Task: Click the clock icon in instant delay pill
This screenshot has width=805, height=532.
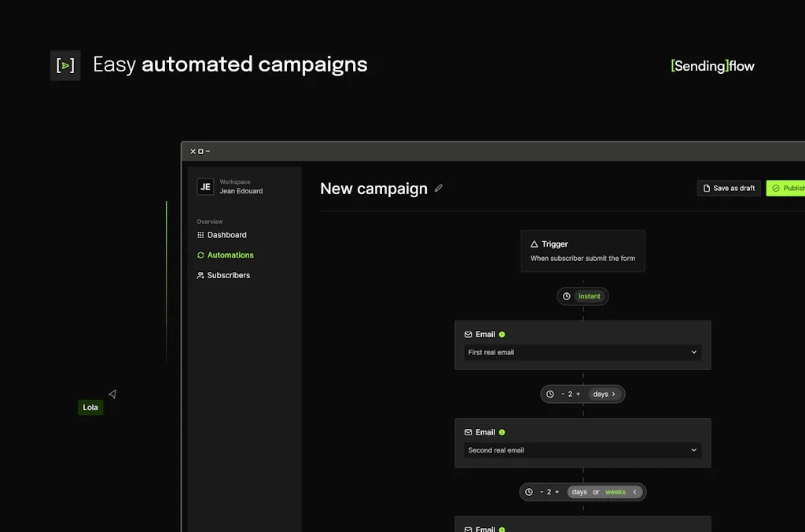Action: [567, 296]
